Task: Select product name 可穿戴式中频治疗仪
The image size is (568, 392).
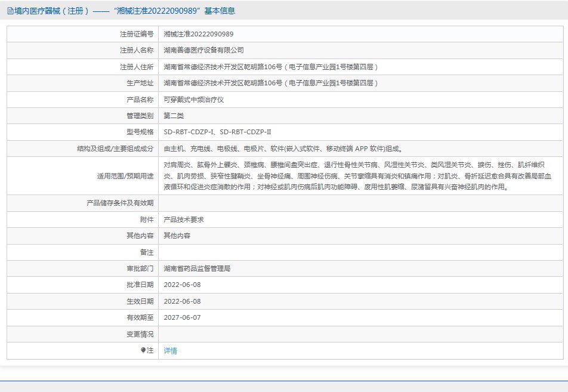Action: click(193, 100)
